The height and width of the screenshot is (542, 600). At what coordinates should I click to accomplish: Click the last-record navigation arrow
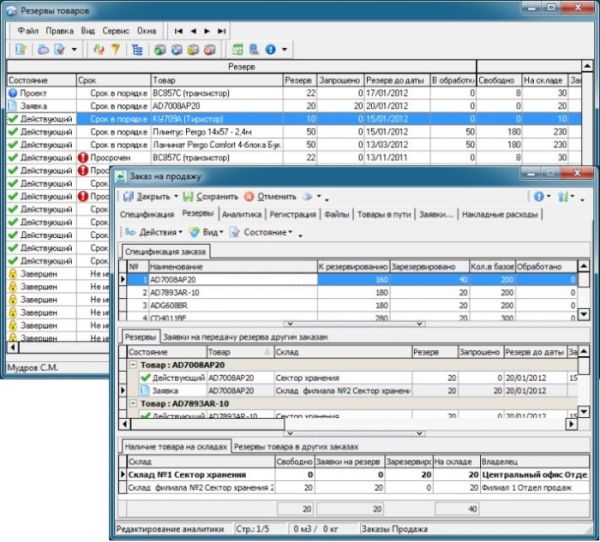point(220,31)
